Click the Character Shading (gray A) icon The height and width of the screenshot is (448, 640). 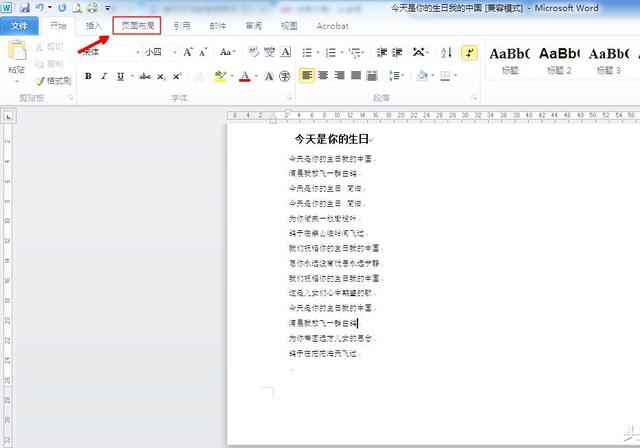[x=269, y=76]
